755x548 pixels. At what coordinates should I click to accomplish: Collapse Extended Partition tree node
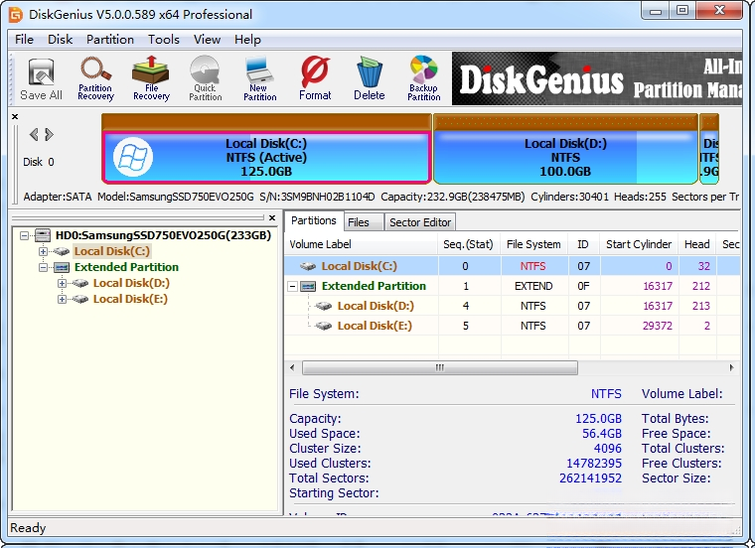pyautogui.click(x=43, y=267)
